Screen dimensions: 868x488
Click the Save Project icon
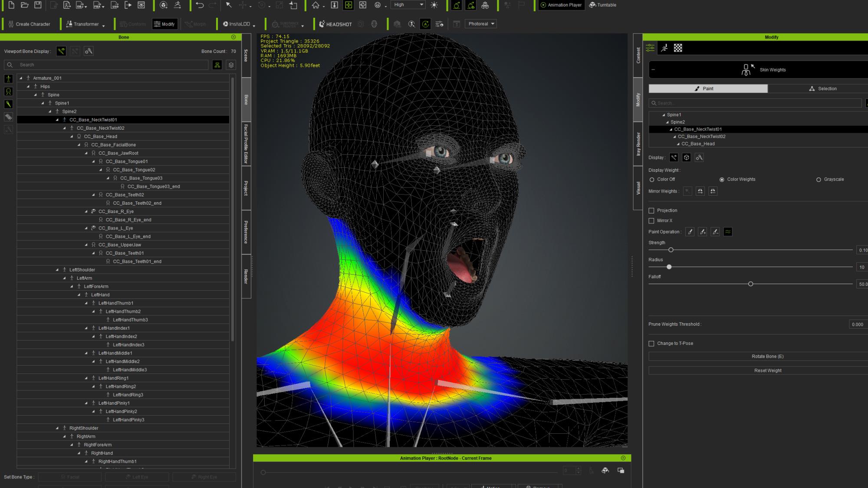point(38,5)
